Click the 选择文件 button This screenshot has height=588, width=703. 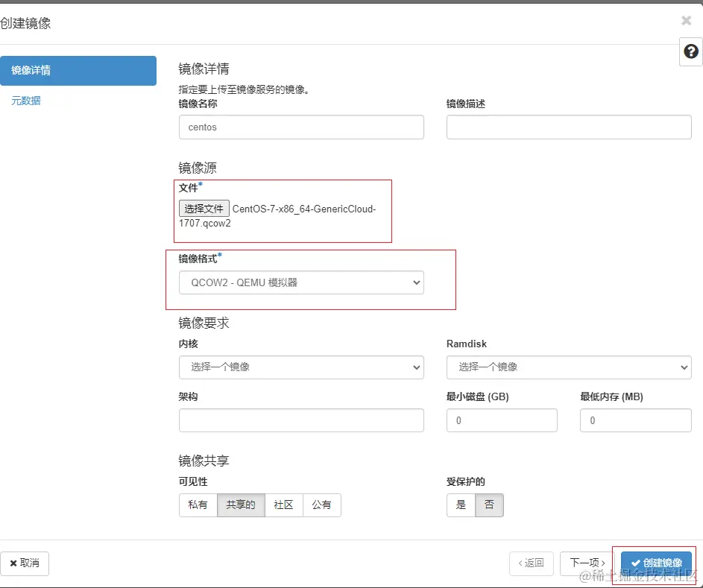(204, 209)
